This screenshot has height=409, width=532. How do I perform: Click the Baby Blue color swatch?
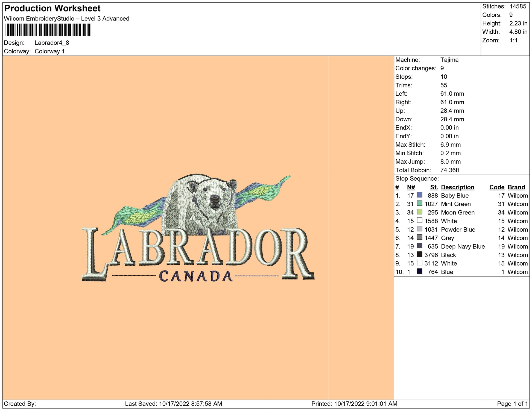(419, 195)
